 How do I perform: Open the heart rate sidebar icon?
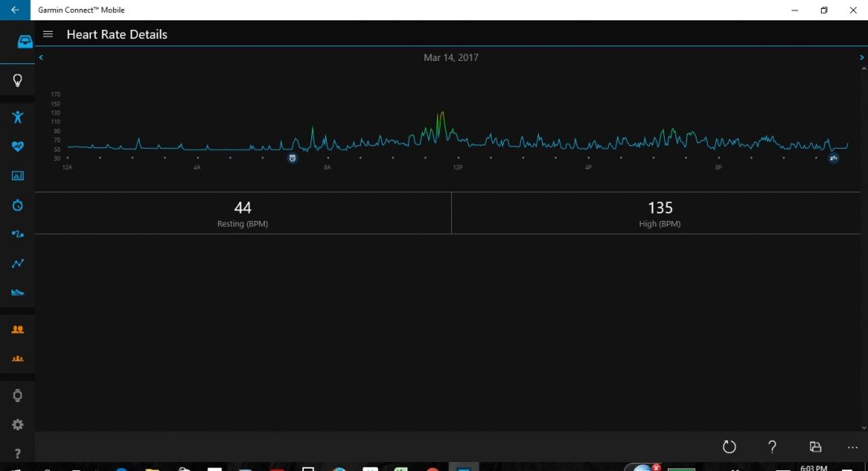point(18,146)
